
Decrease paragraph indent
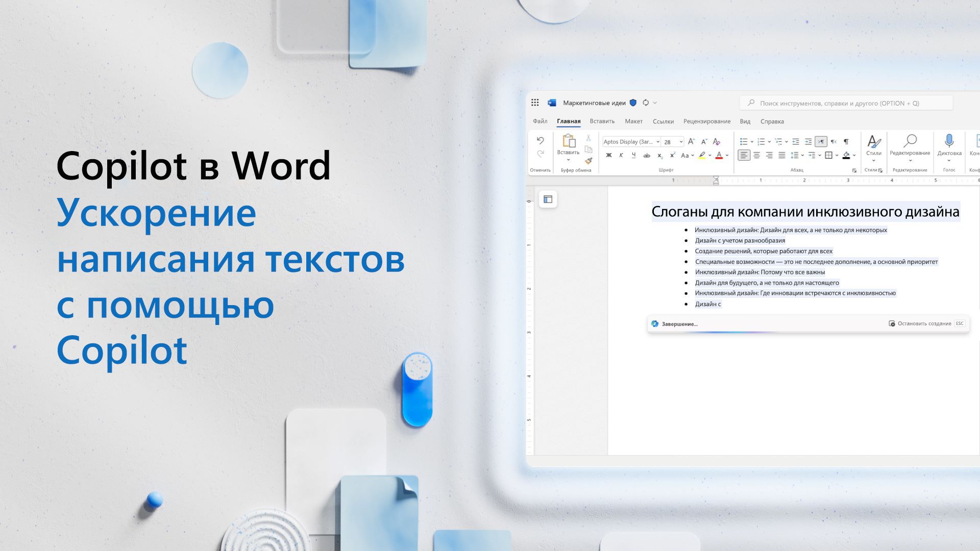pos(795,141)
